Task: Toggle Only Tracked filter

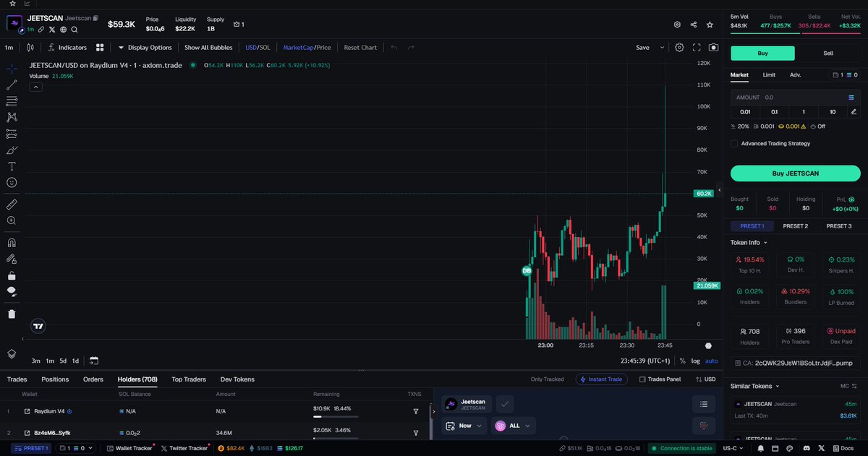Action: [x=547, y=379]
